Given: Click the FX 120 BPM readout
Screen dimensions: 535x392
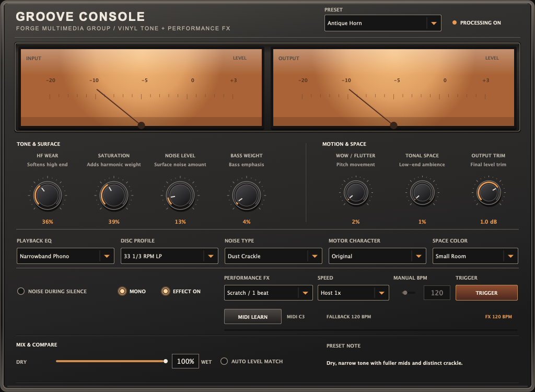Looking at the screenshot, I should 498,317.
